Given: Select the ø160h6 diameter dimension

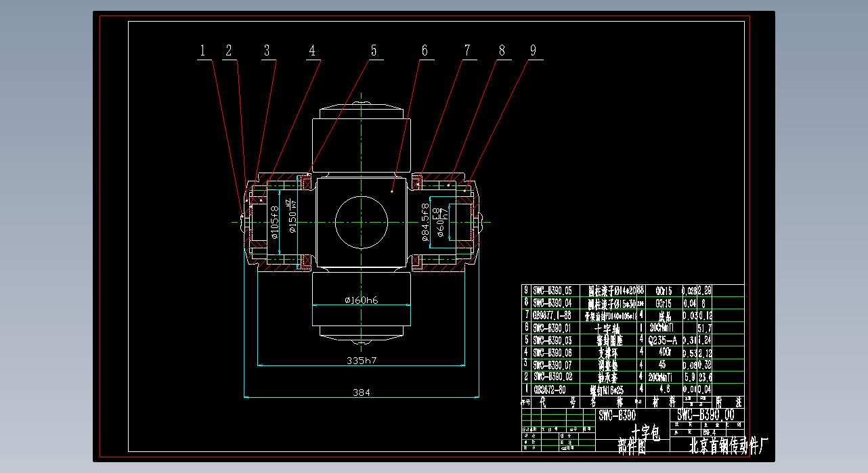Looking at the screenshot, I should pos(361,300).
